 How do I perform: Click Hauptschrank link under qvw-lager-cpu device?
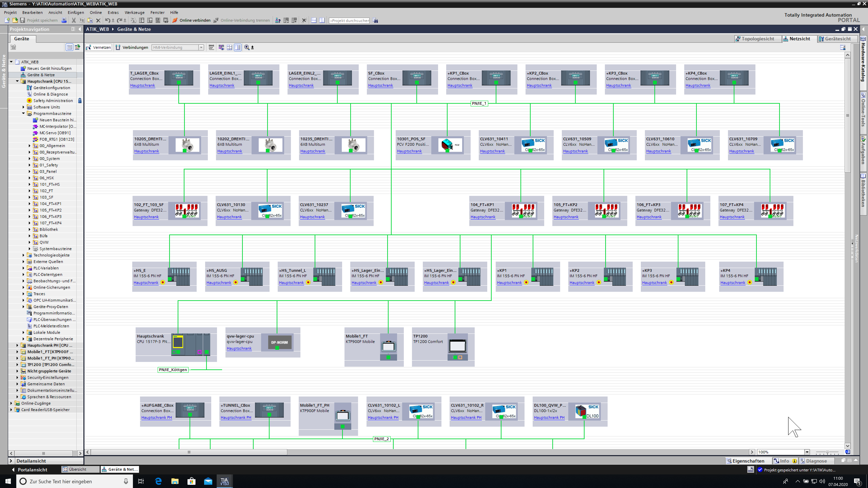coord(239,348)
